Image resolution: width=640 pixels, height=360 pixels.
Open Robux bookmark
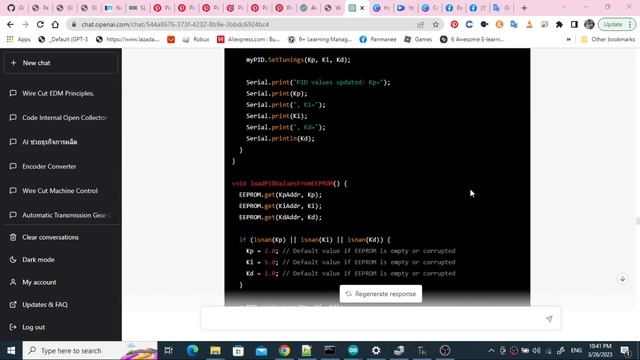(x=196, y=39)
